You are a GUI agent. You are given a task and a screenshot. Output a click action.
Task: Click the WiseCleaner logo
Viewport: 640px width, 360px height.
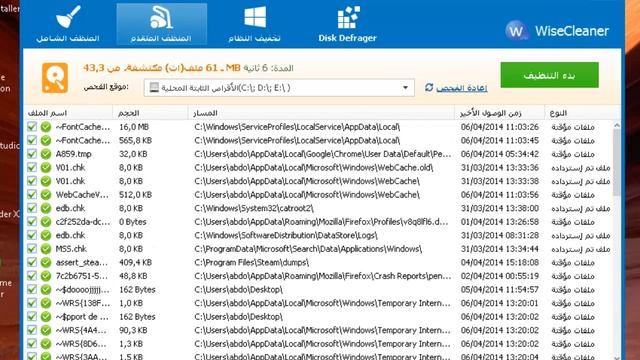click(x=557, y=31)
